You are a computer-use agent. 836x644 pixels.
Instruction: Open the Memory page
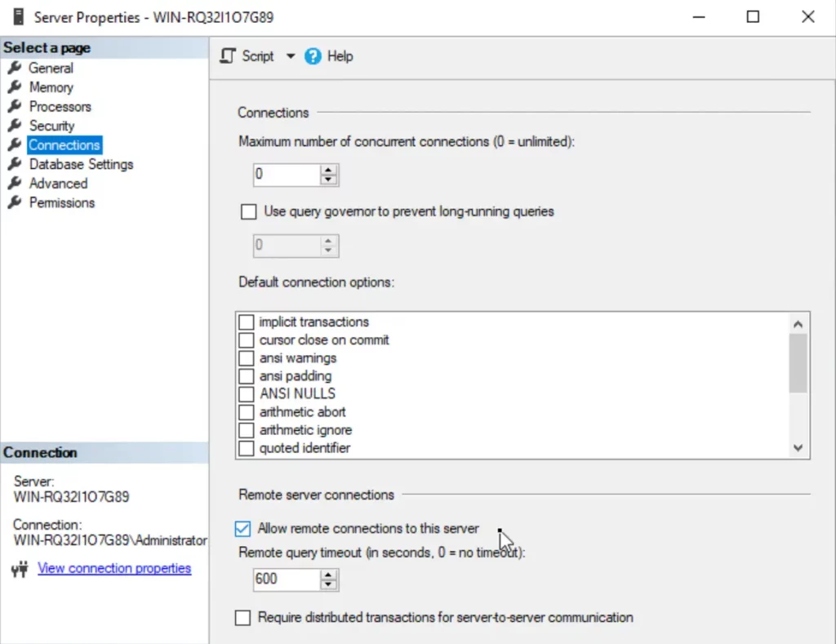(x=51, y=87)
